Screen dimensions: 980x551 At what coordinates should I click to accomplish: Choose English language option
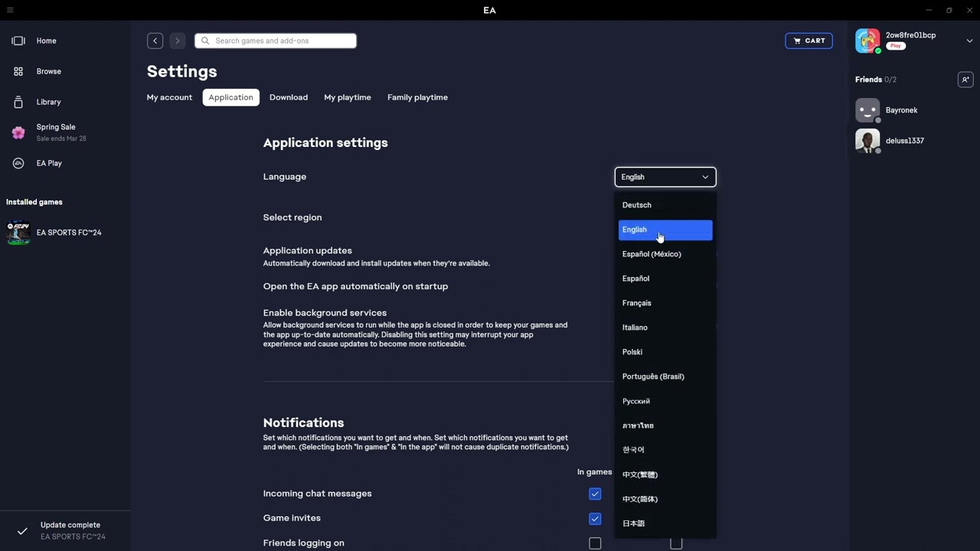click(665, 230)
